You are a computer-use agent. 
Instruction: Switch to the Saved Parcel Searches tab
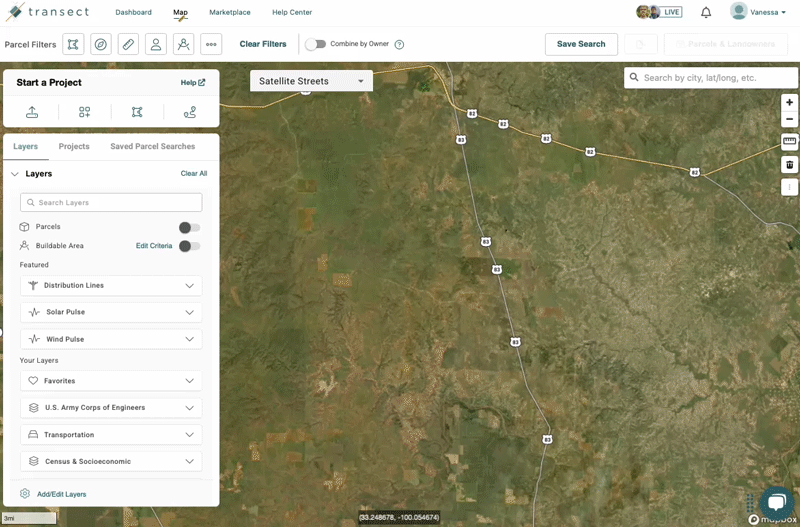pyautogui.click(x=152, y=146)
